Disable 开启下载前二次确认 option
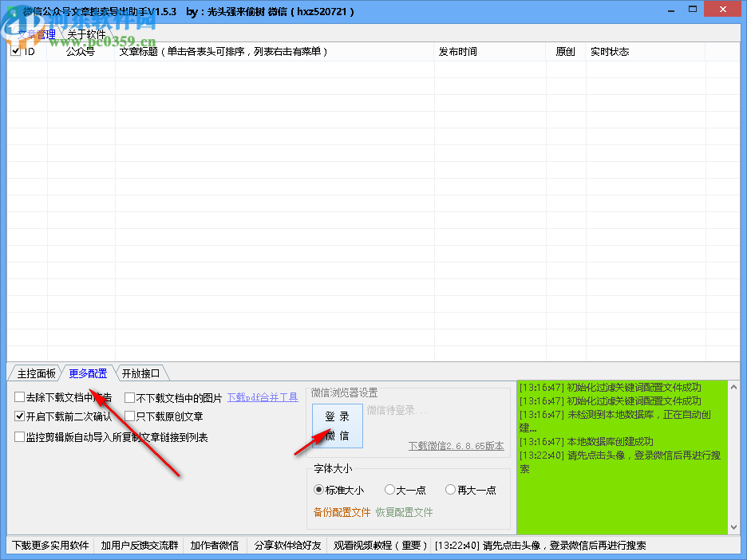 point(18,416)
